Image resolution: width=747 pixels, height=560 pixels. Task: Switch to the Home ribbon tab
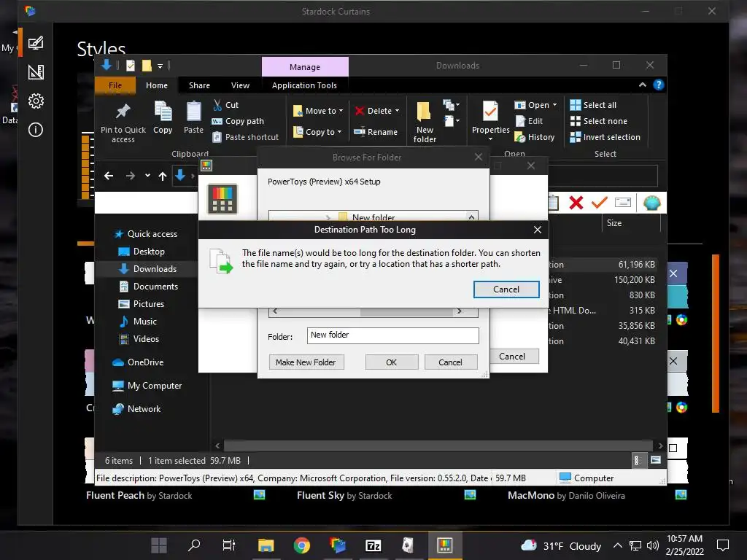pos(157,85)
